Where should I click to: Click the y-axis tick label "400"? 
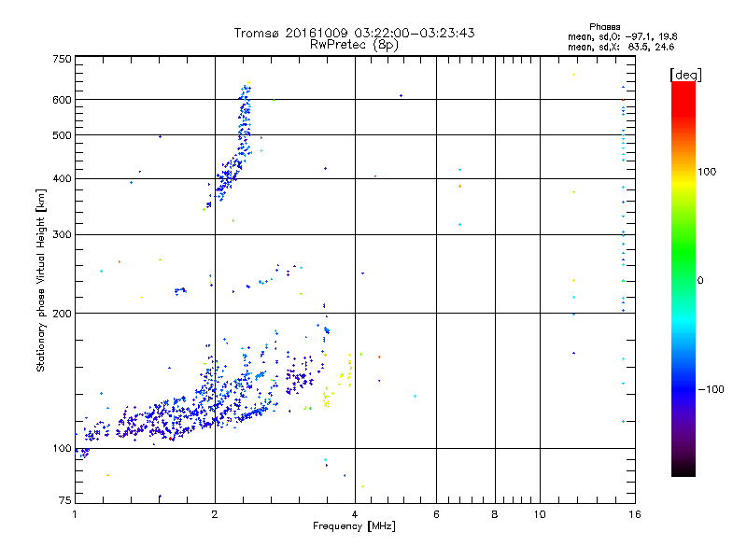pos(62,179)
